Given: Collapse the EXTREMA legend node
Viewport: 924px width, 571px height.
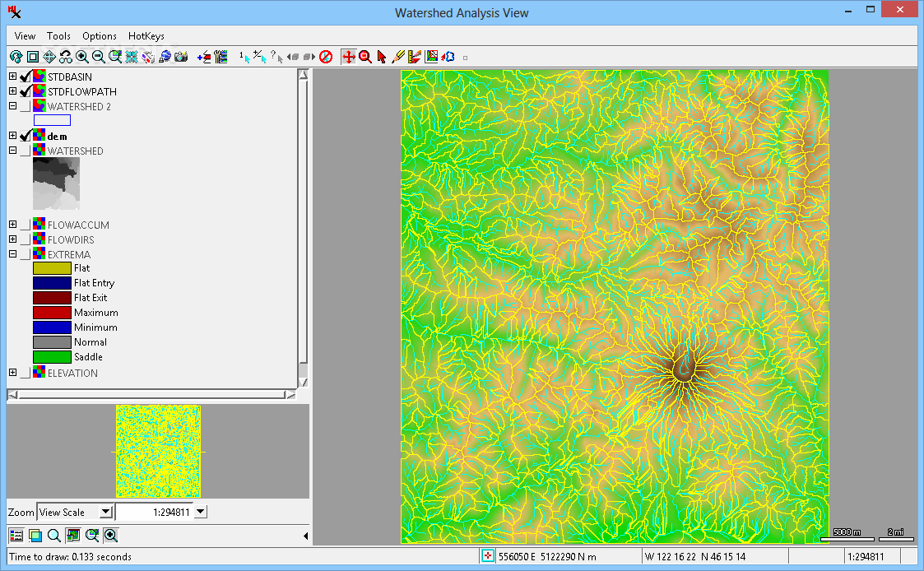Looking at the screenshot, I should [x=12, y=254].
